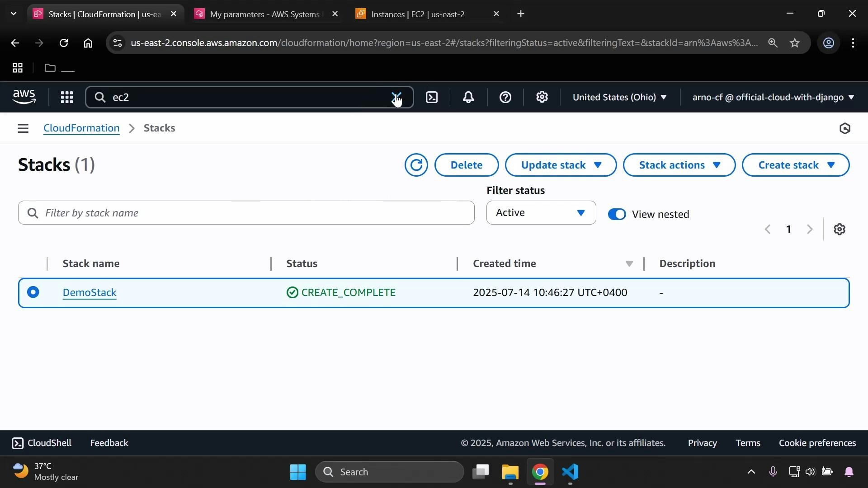Open the AWS services grid menu
Screen dimensions: 868x488
click(x=66, y=97)
